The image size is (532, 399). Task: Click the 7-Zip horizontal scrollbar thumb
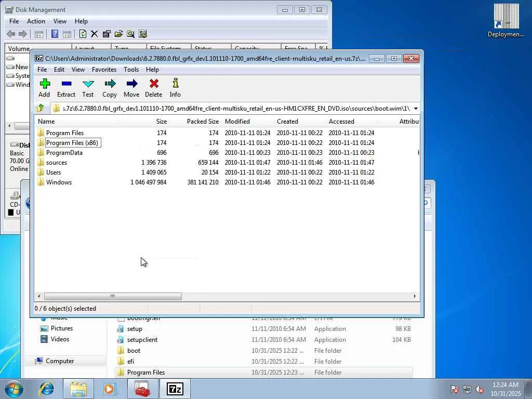pyautogui.click(x=113, y=296)
